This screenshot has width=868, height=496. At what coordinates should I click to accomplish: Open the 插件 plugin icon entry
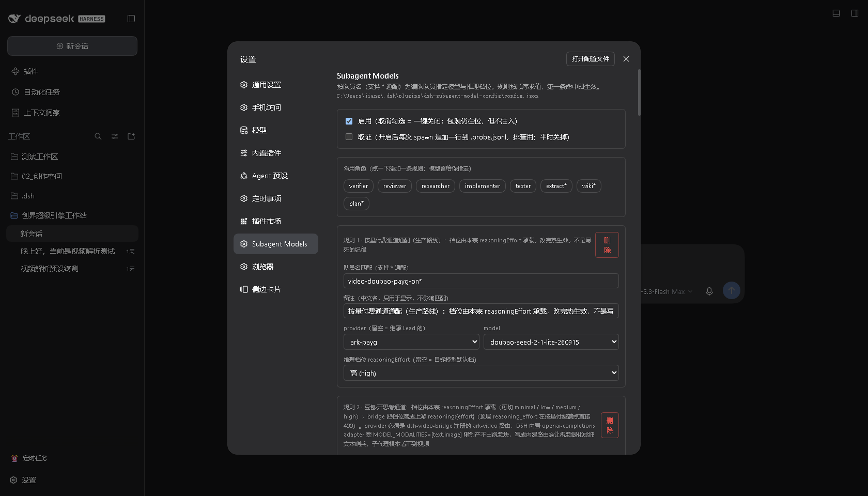tap(16, 71)
